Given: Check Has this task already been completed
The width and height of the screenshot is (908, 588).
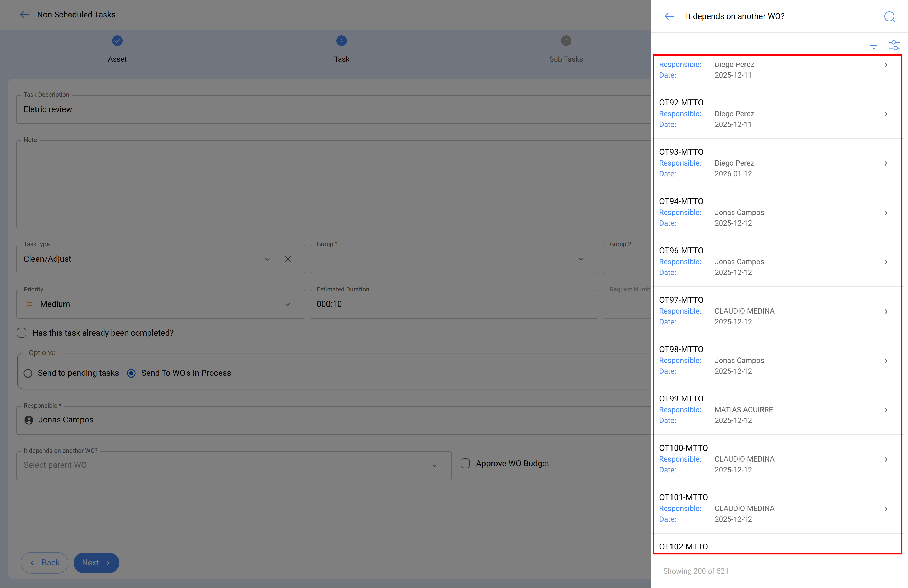Looking at the screenshot, I should coord(22,333).
